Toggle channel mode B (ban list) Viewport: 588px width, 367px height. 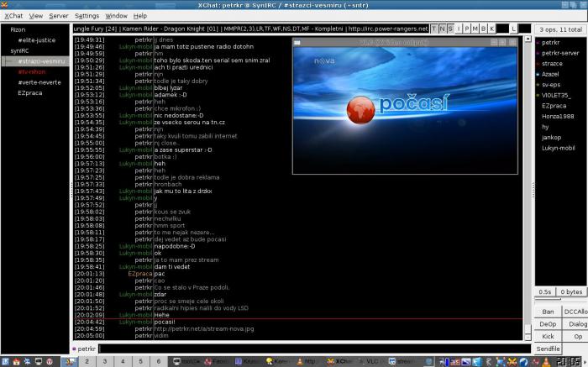[x=483, y=29]
